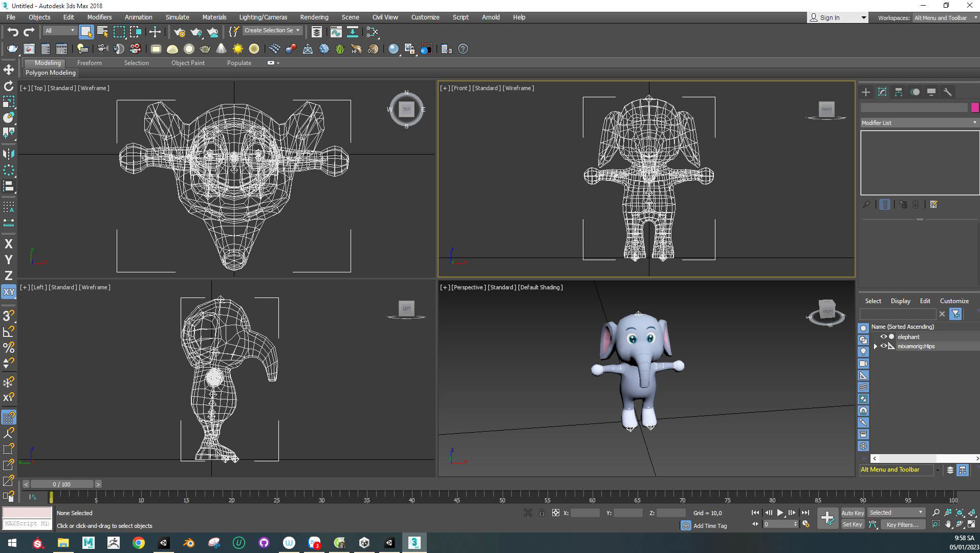Click the object color swatch

point(974,108)
